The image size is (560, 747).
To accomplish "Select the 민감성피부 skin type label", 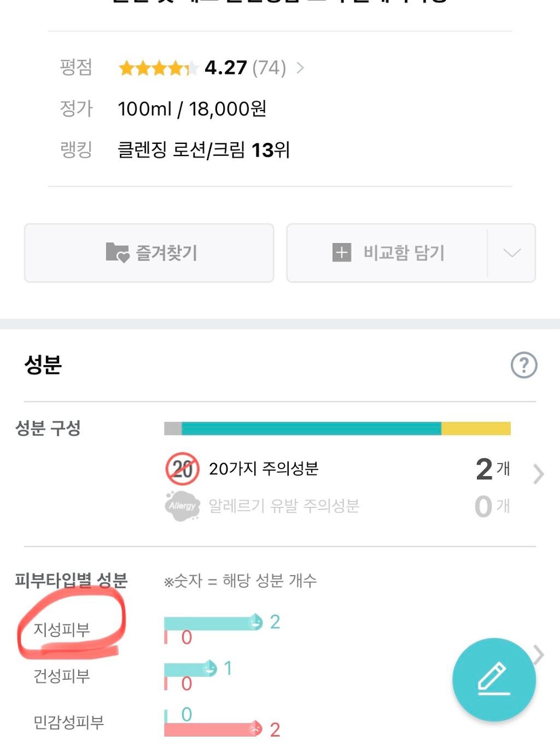I will pos(68,722).
